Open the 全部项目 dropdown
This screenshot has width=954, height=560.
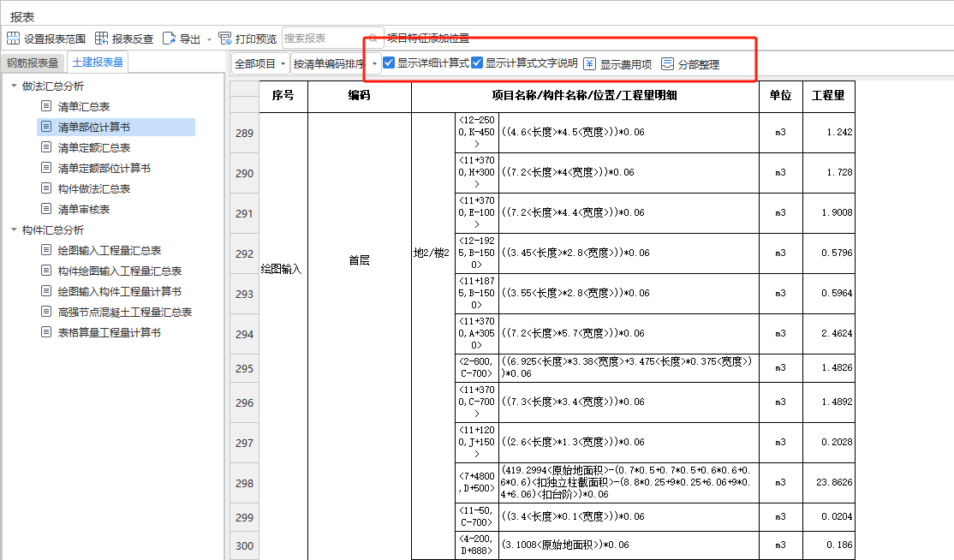(259, 64)
